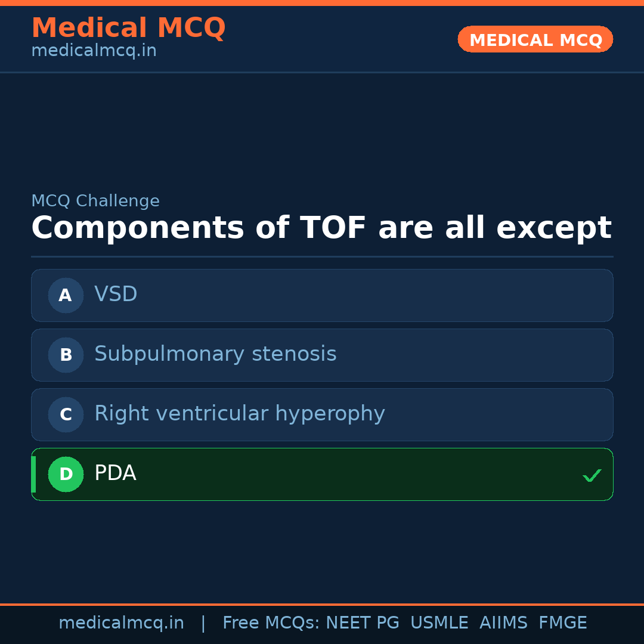Click the letter A circle icon
Image resolution: width=644 pixels, height=644 pixels.
[66, 295]
